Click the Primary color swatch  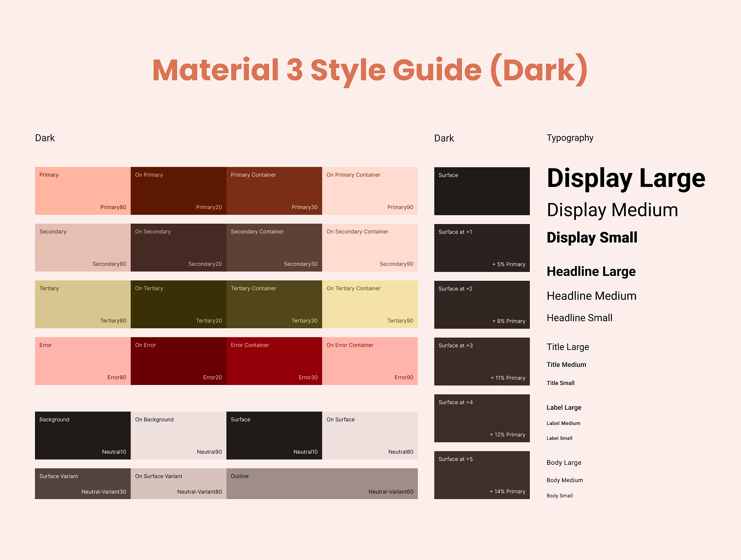point(82,191)
